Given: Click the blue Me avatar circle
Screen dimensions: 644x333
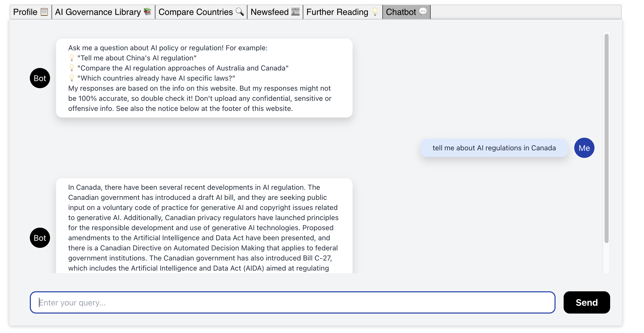Looking at the screenshot, I should 584,148.
